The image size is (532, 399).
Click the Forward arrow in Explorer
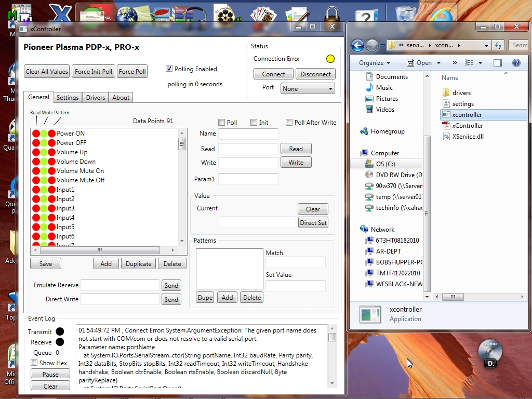coord(372,45)
